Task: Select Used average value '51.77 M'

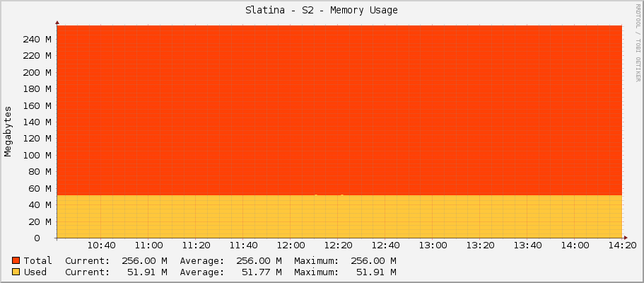Action: click(x=262, y=272)
